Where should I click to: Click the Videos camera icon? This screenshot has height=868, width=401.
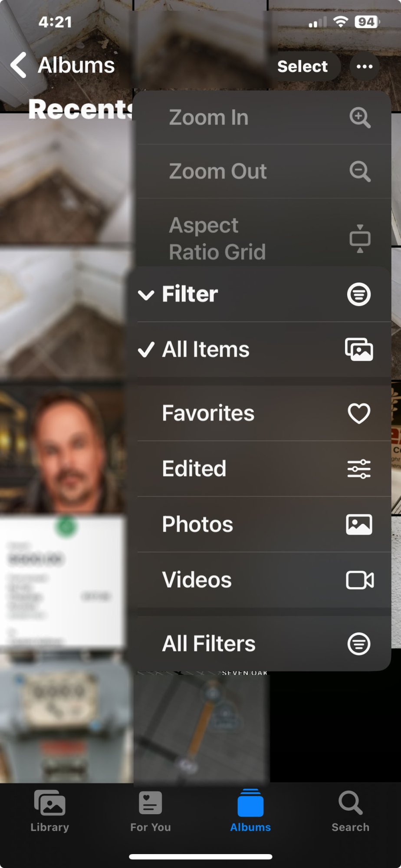click(x=360, y=580)
